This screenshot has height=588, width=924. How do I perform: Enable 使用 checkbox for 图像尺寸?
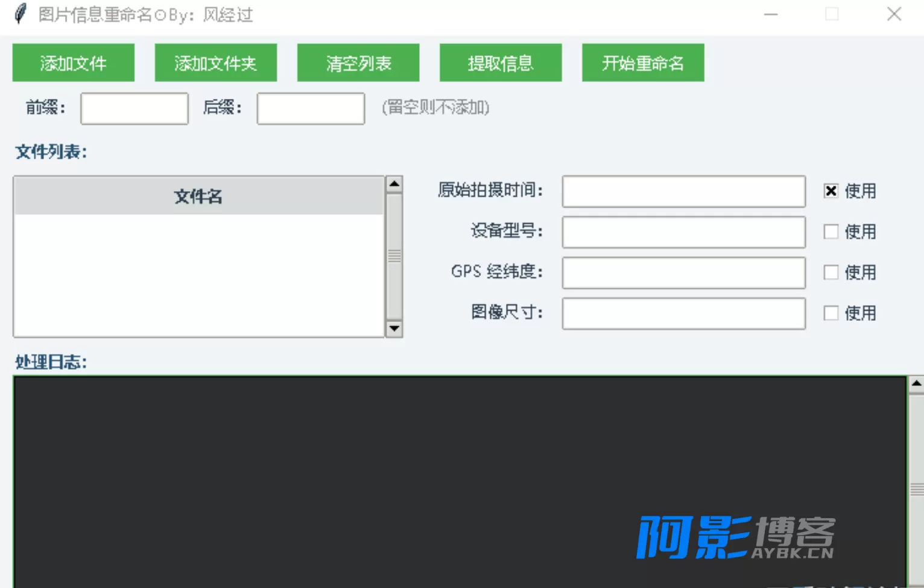click(831, 312)
